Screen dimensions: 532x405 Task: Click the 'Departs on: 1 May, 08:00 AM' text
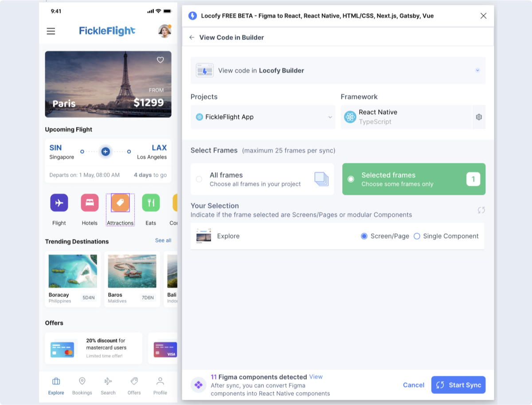coord(85,175)
